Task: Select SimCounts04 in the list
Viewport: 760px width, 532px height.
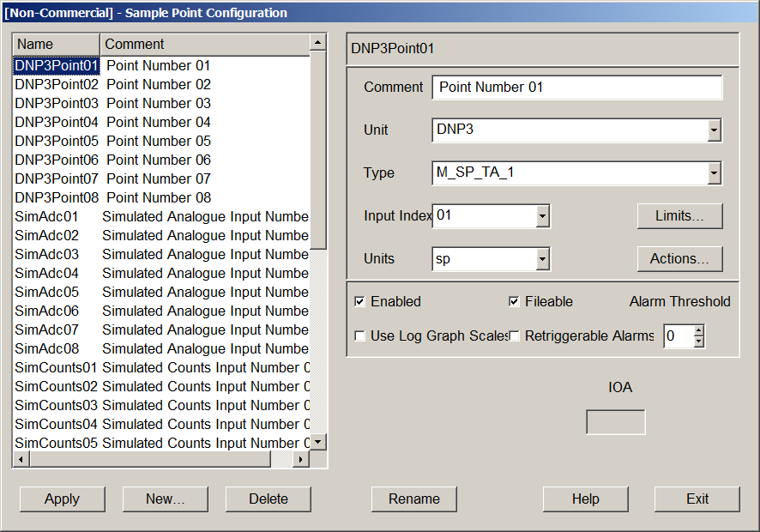Action: (56, 425)
